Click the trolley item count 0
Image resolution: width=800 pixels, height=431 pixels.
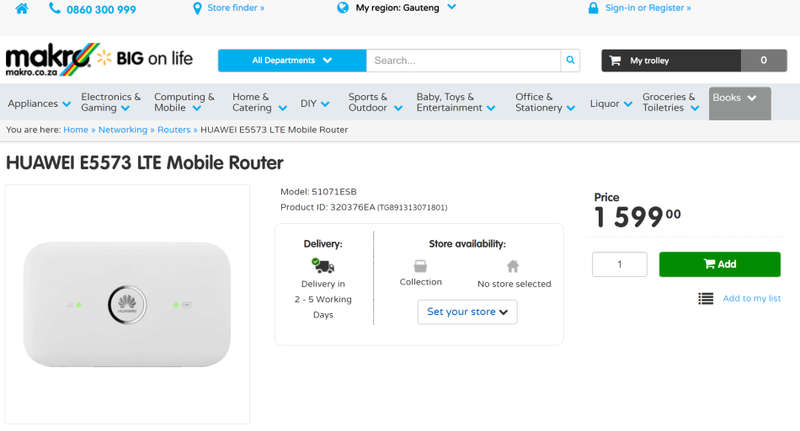tap(763, 60)
